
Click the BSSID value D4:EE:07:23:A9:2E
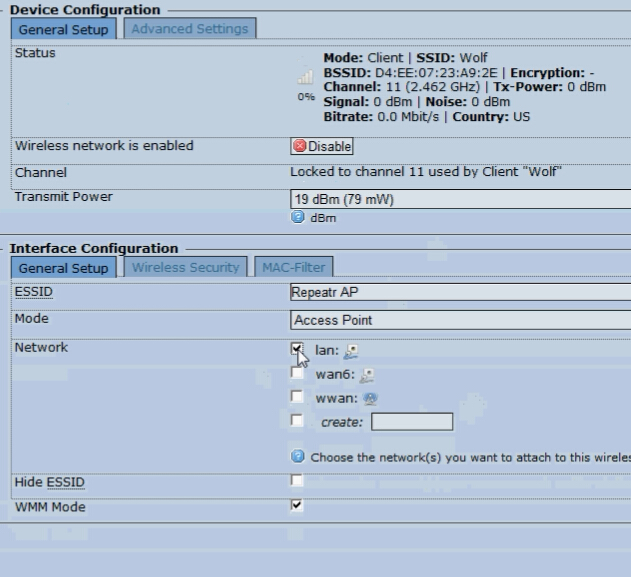[x=436, y=73]
